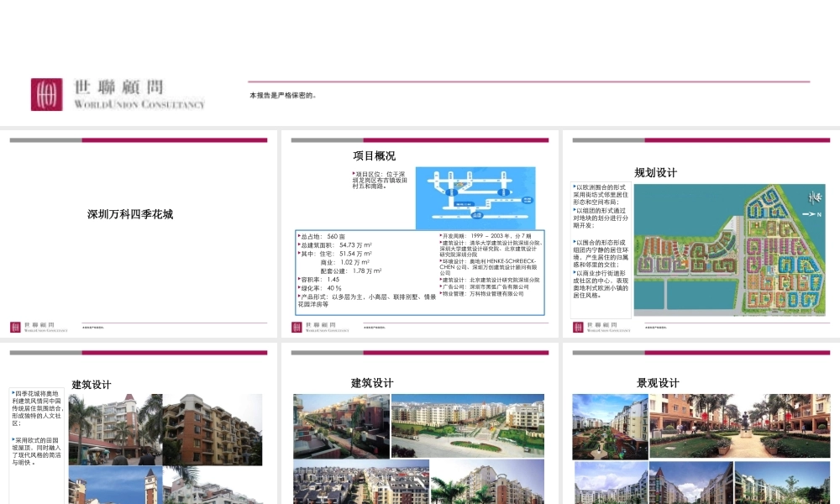Viewport: 840px width, 504px height.
Task: Open the top-left street photo in middle 建筑设计 slide
Action: (x=341, y=425)
